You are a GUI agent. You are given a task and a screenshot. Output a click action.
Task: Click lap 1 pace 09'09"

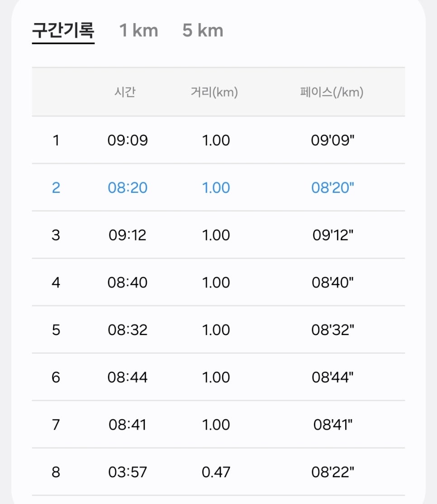332,140
